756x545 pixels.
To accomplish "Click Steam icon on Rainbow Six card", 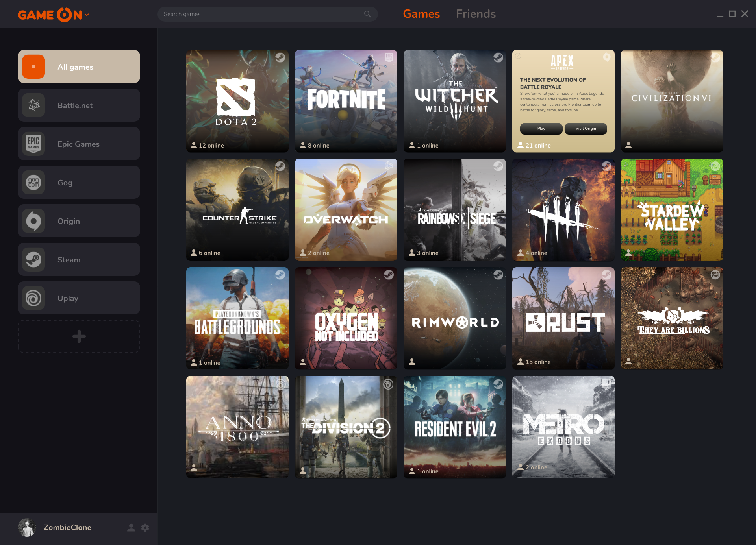I will click(498, 166).
